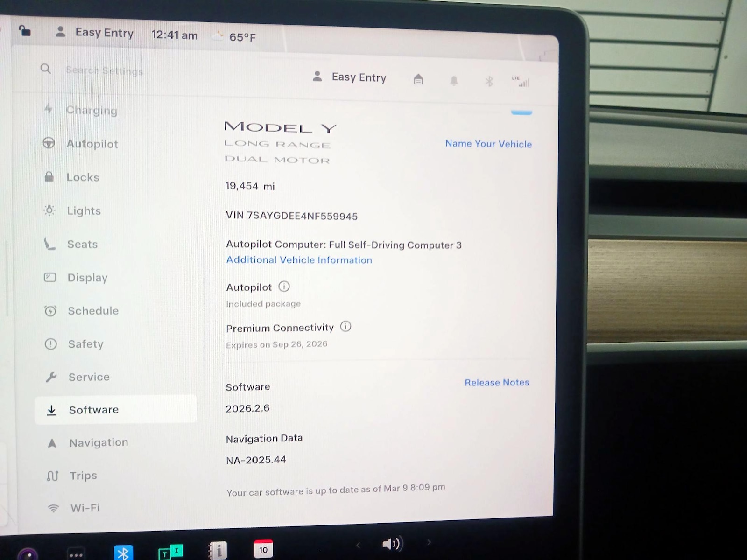Tap the Bluetooth icon in settings header
747x560 pixels.
click(x=489, y=81)
